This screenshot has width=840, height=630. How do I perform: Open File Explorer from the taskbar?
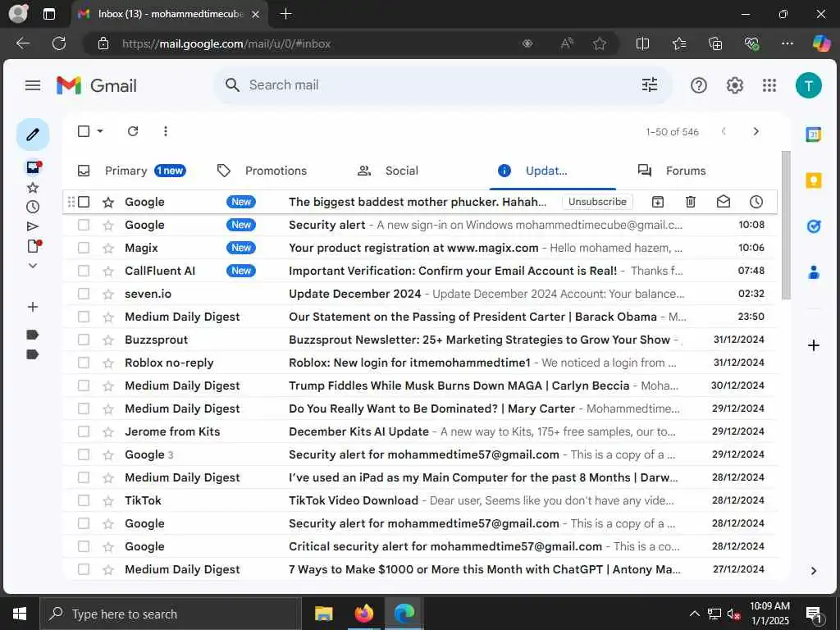[323, 614]
